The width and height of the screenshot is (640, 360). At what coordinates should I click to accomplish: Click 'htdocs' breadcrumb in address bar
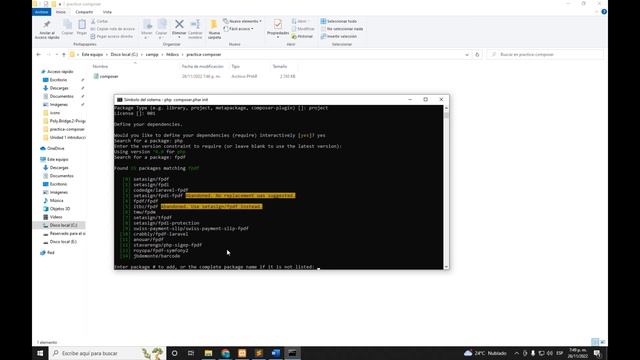(x=172, y=54)
